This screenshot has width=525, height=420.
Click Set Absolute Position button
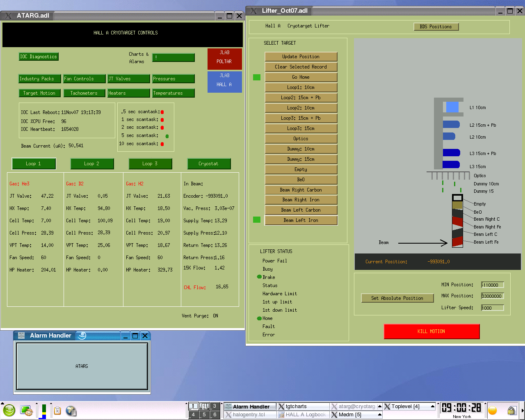click(x=397, y=298)
